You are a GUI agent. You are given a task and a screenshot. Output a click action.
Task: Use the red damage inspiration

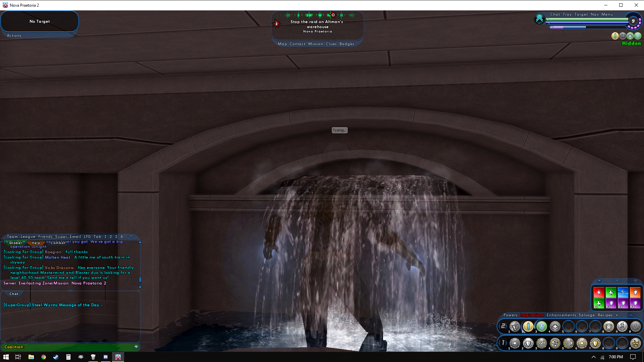599,292
